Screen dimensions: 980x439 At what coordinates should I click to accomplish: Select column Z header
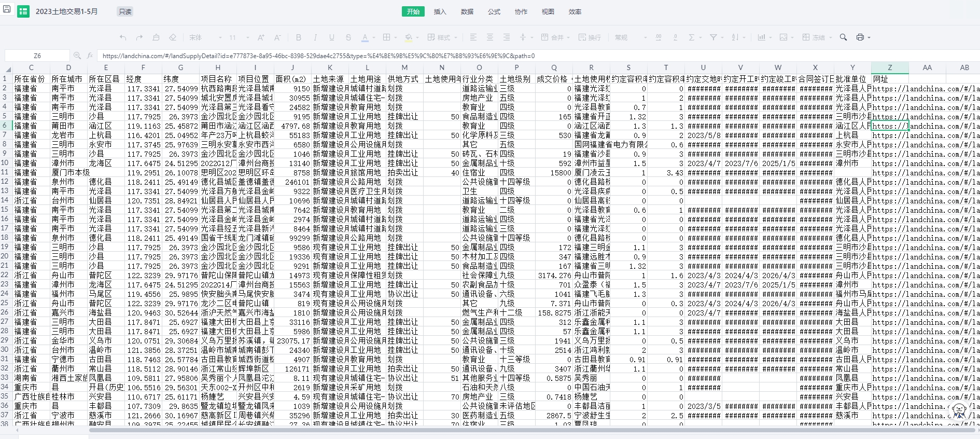click(890, 68)
